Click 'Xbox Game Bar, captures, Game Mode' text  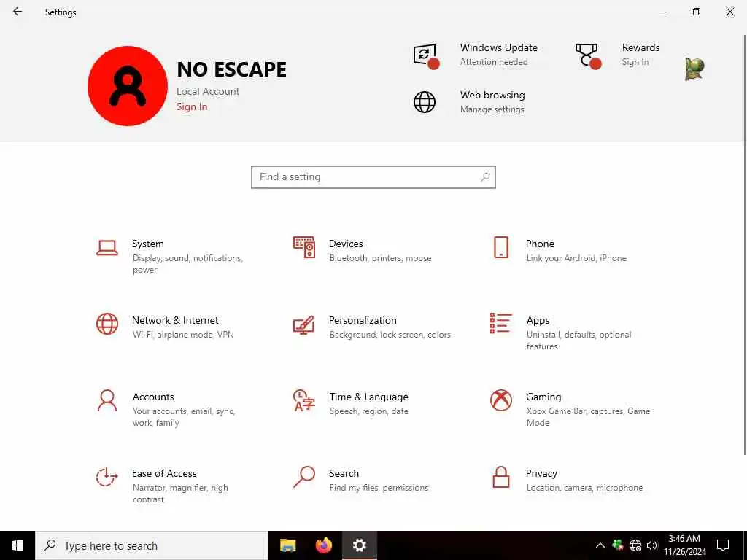pyautogui.click(x=588, y=416)
